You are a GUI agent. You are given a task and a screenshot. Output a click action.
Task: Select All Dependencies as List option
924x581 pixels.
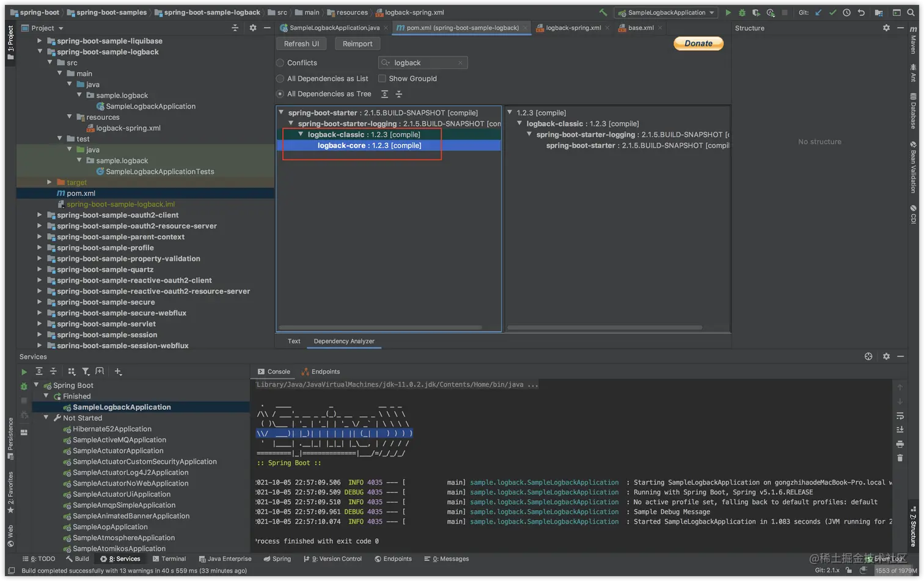pos(280,79)
